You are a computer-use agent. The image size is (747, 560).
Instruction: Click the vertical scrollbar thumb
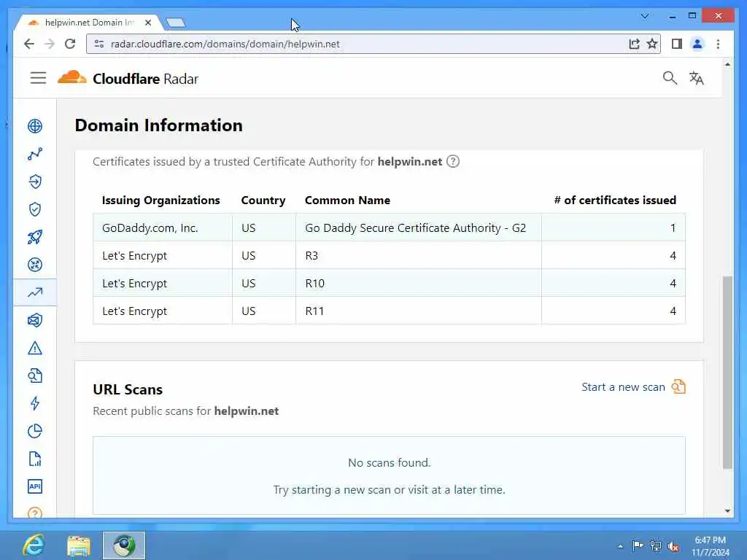727,373
